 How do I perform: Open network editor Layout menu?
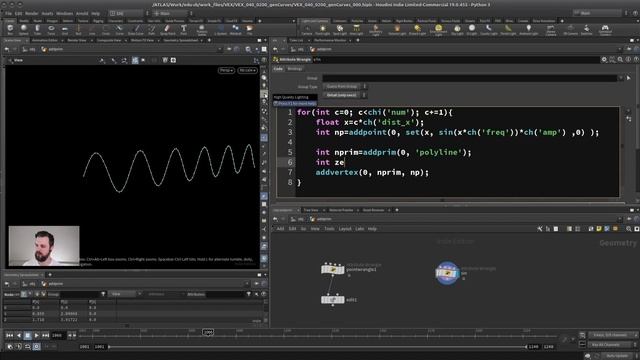coord(345,229)
